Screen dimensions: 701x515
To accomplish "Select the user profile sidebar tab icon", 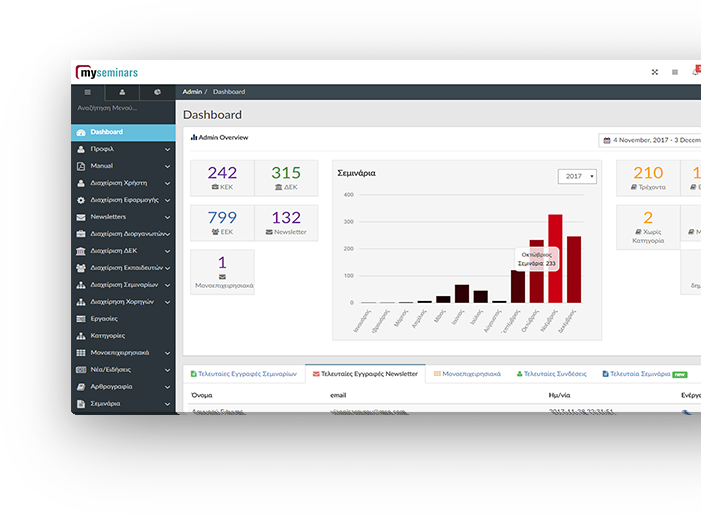I will [x=123, y=92].
